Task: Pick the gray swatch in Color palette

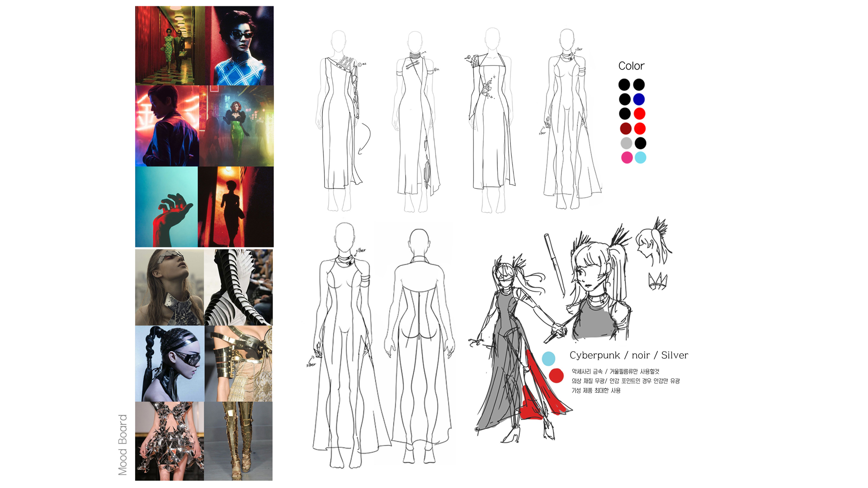Action: [626, 143]
